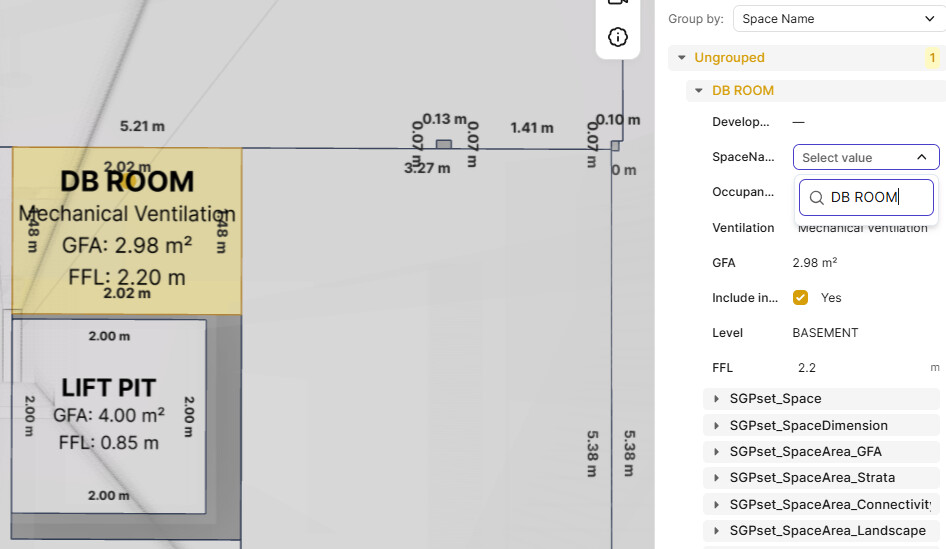
Task: Click the info icon in viewer toolbar
Action: (x=617, y=37)
